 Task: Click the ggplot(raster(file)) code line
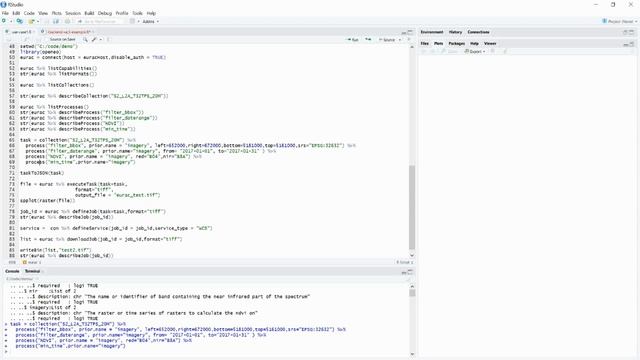pos(48,200)
